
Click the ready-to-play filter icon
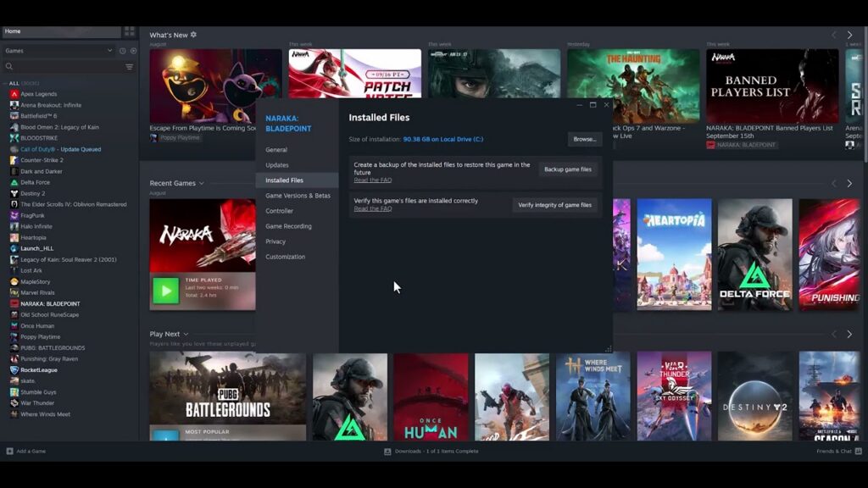coord(133,51)
